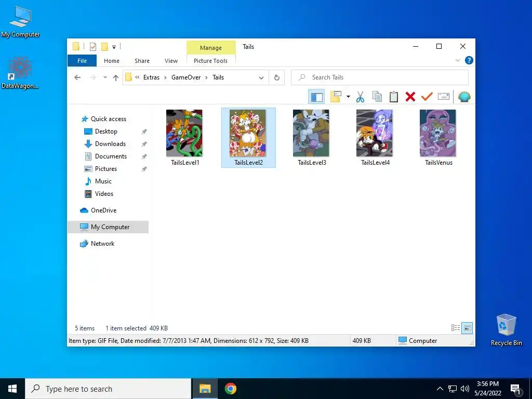Click the Extras breadcrumb in address bar
The image size is (532, 399).
(151, 77)
